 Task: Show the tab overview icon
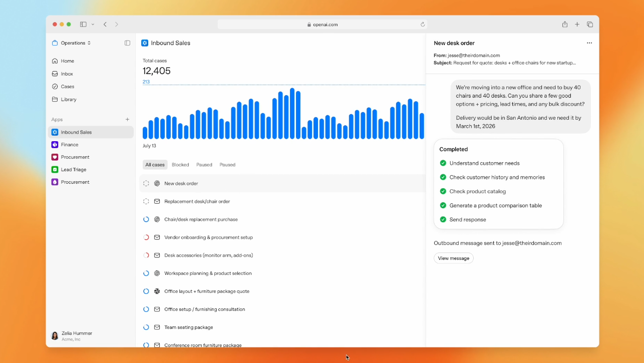pos(590,25)
